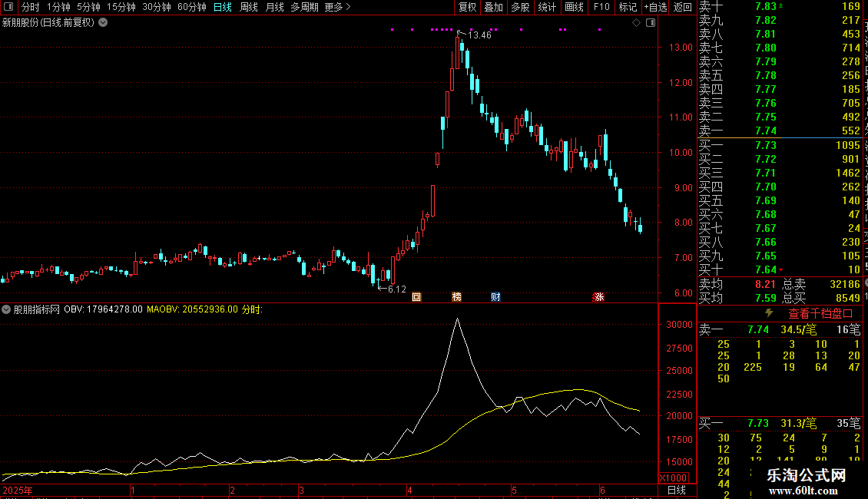The width and height of the screenshot is (868, 499).
Task: Click the 叠加 overlay button
Action: [494, 7]
